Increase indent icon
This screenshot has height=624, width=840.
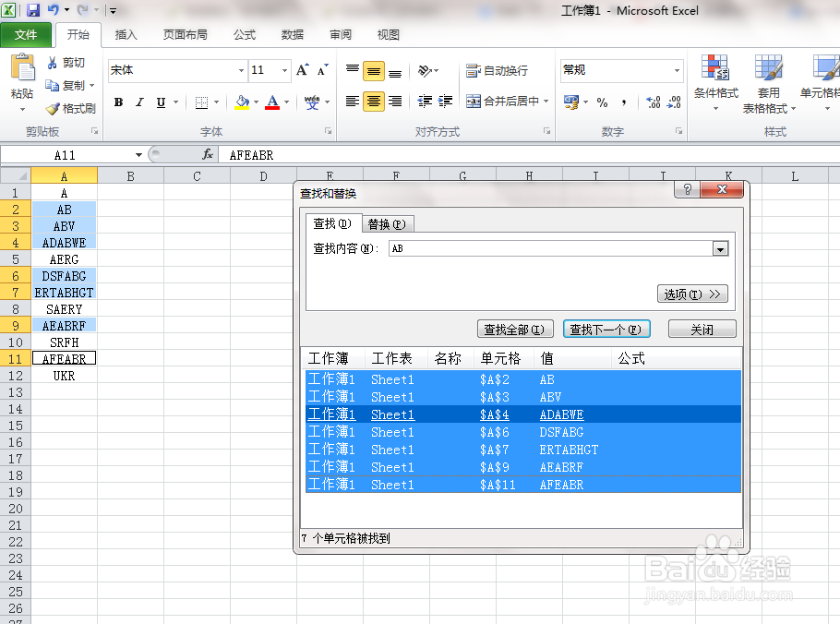point(445,101)
